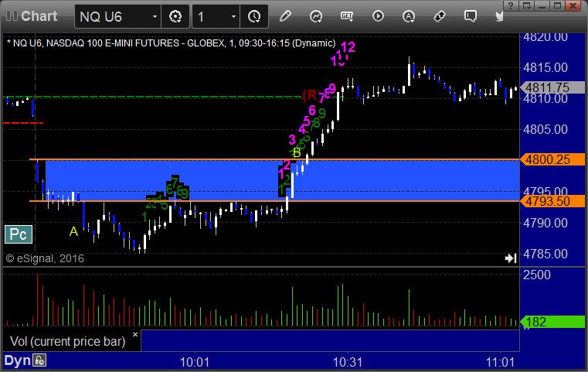Start bar replay with the play icon
This screenshot has width=588, height=372.
click(378, 16)
